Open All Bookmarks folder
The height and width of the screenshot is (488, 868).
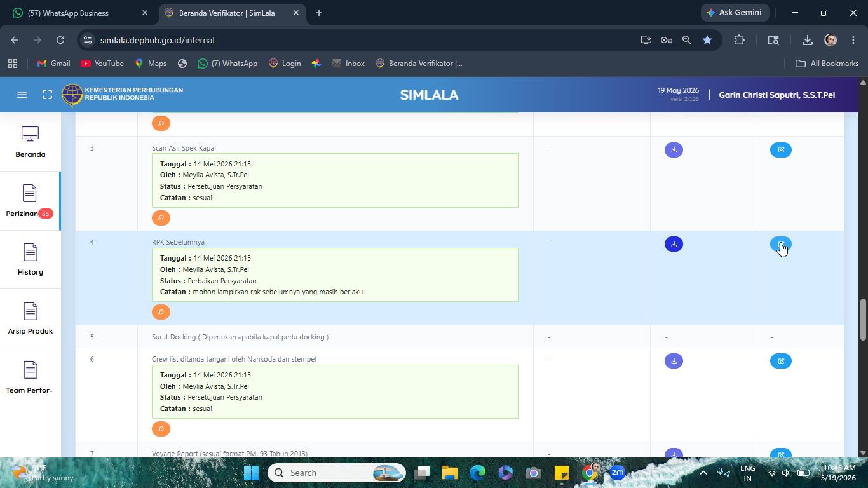tap(827, 64)
